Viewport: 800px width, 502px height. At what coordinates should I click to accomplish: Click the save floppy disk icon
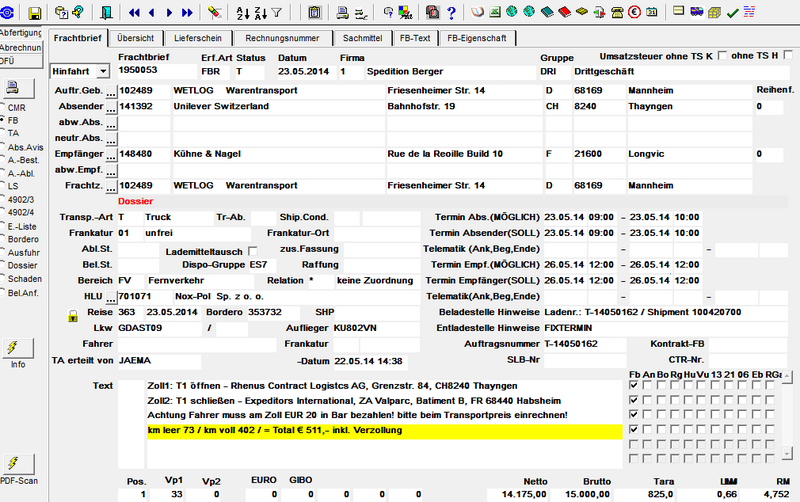(34, 13)
